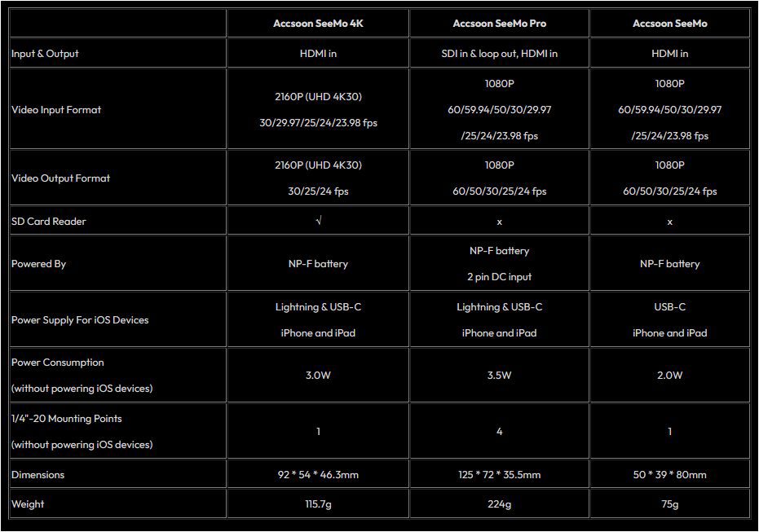Screen dimensions: 759x532
Task: Select the 75g weight value
Action: (x=669, y=504)
